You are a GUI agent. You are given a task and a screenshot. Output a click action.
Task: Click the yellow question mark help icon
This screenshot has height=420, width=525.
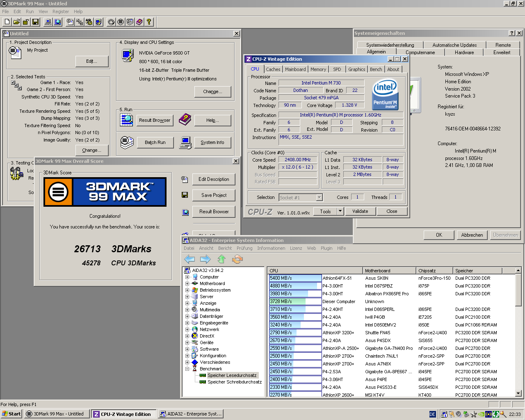click(x=149, y=22)
